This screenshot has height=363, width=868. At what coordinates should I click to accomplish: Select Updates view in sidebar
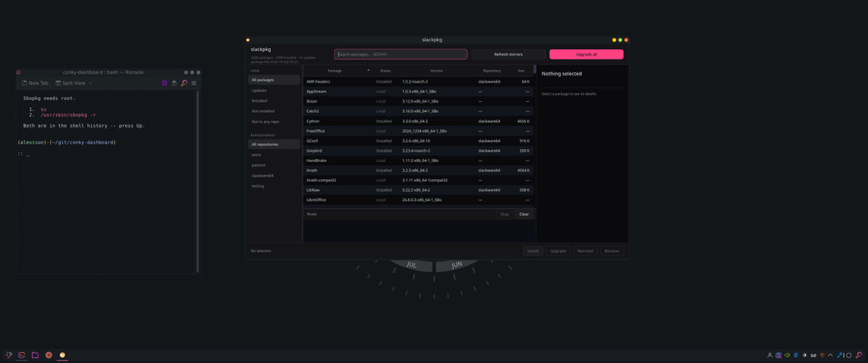pyautogui.click(x=274, y=90)
